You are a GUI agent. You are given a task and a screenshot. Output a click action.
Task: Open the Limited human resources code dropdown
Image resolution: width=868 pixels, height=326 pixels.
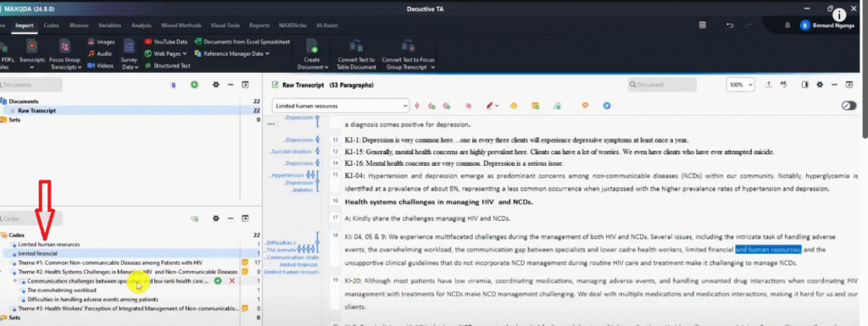(x=341, y=106)
